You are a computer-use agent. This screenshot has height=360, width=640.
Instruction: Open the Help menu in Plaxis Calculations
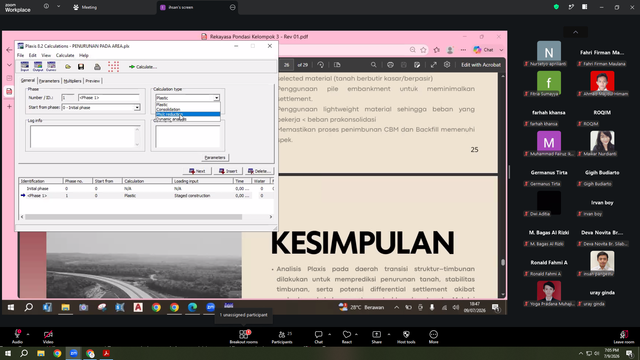click(x=84, y=55)
